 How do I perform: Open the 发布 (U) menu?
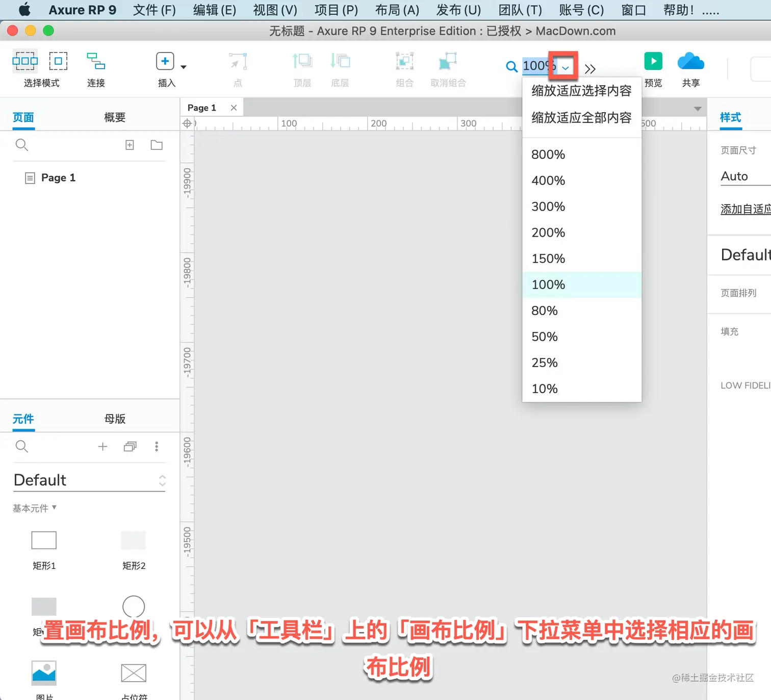tap(459, 10)
